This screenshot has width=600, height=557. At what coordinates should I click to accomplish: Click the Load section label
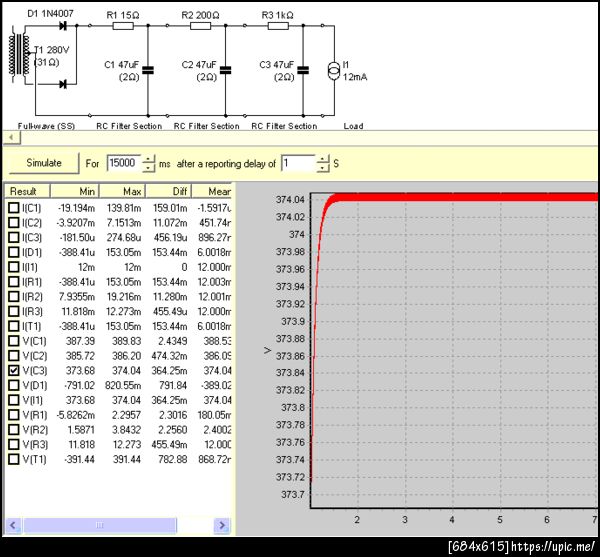(x=353, y=126)
